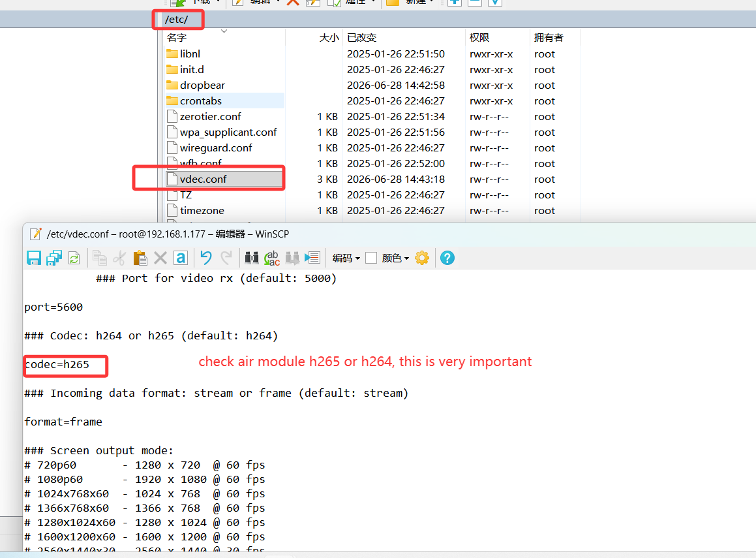Select the timezone file
The height and width of the screenshot is (558, 756).
pos(202,211)
